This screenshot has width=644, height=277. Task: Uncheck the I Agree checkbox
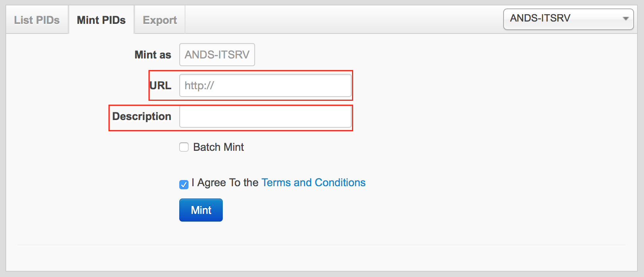pyautogui.click(x=184, y=184)
